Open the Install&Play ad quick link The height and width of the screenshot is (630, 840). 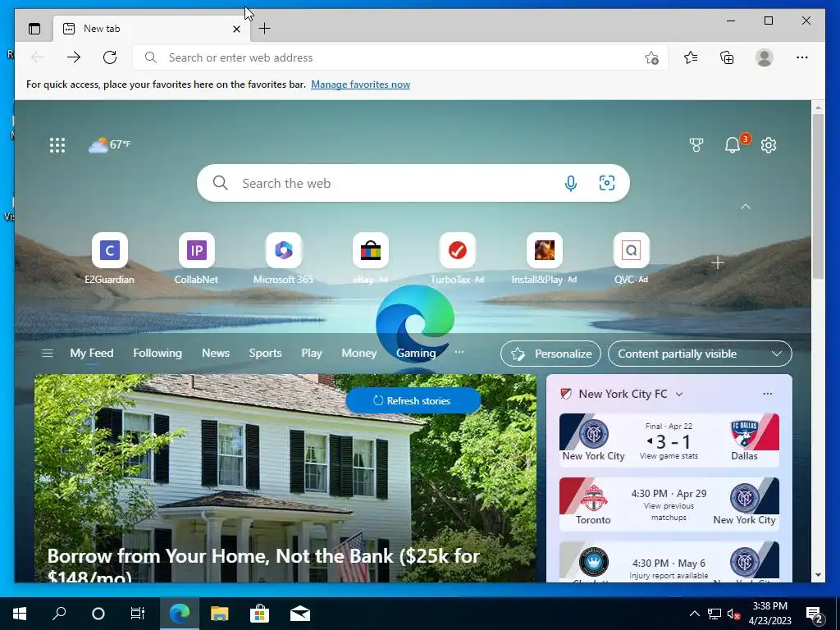coord(545,258)
